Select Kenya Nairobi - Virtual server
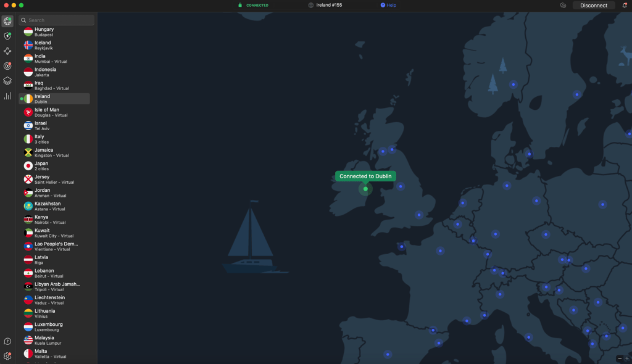This screenshot has height=364, width=632. coord(54,219)
